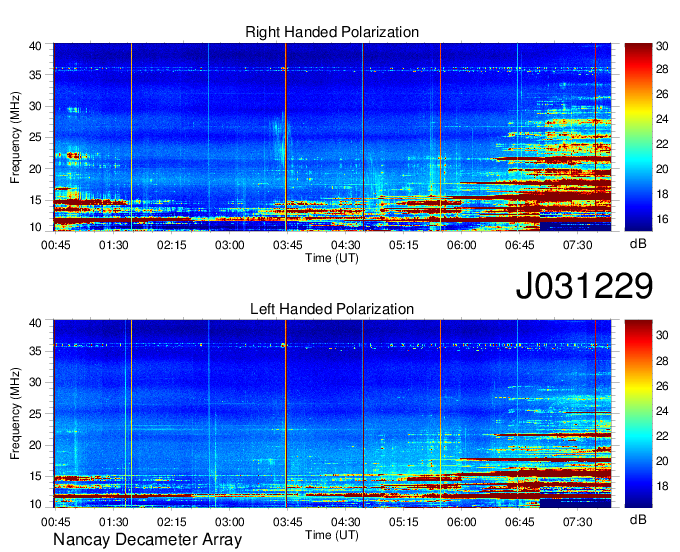This screenshot has height=552, width=680.
Task: Click the 03:00 time tick of the right-handed plot
Action: [230, 245]
